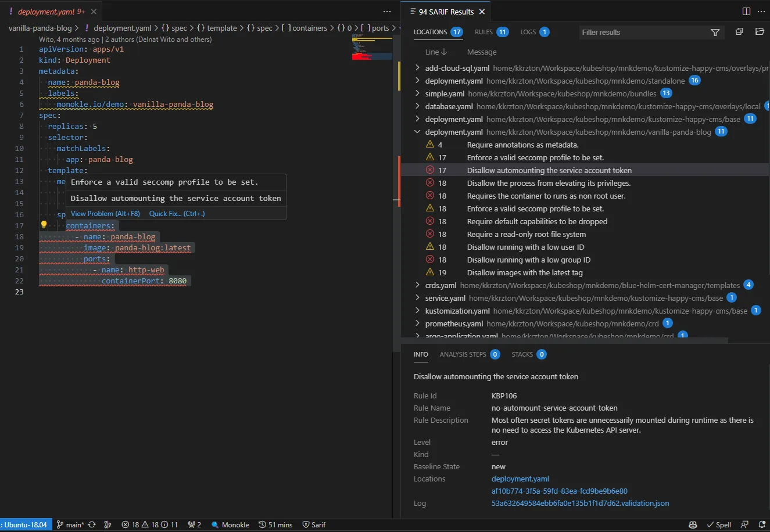Click the Filter results input field
The width and height of the screenshot is (770, 532).
pos(642,33)
